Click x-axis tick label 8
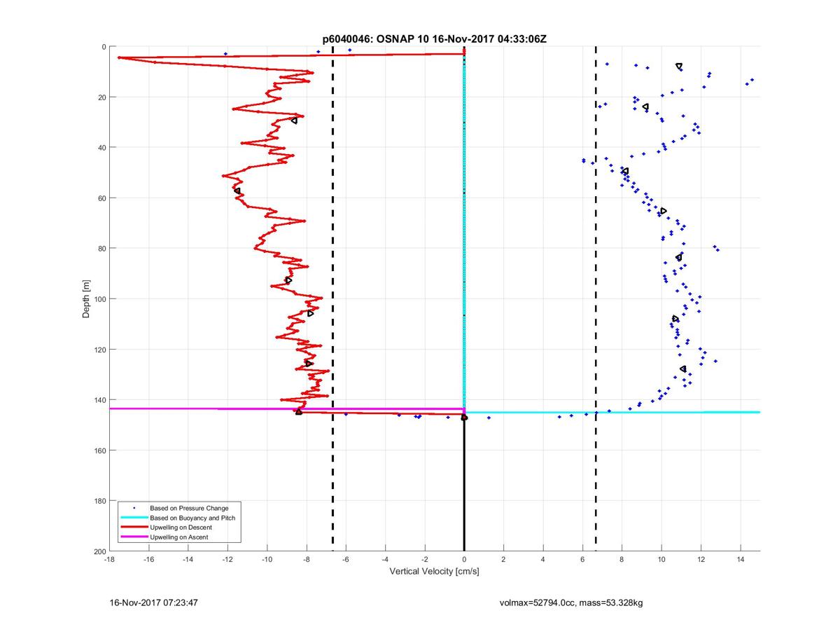The height and width of the screenshot is (620, 840). coord(622,560)
